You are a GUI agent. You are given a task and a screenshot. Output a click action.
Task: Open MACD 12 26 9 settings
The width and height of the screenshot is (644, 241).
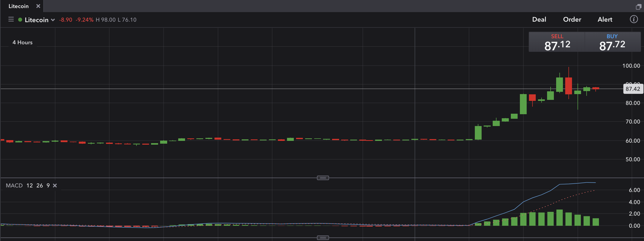click(x=28, y=186)
